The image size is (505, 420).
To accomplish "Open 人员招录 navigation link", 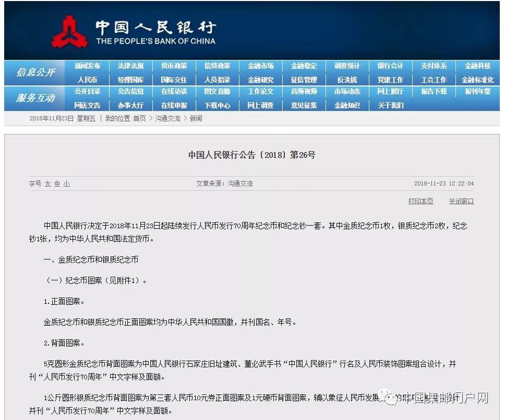I will click(218, 80).
